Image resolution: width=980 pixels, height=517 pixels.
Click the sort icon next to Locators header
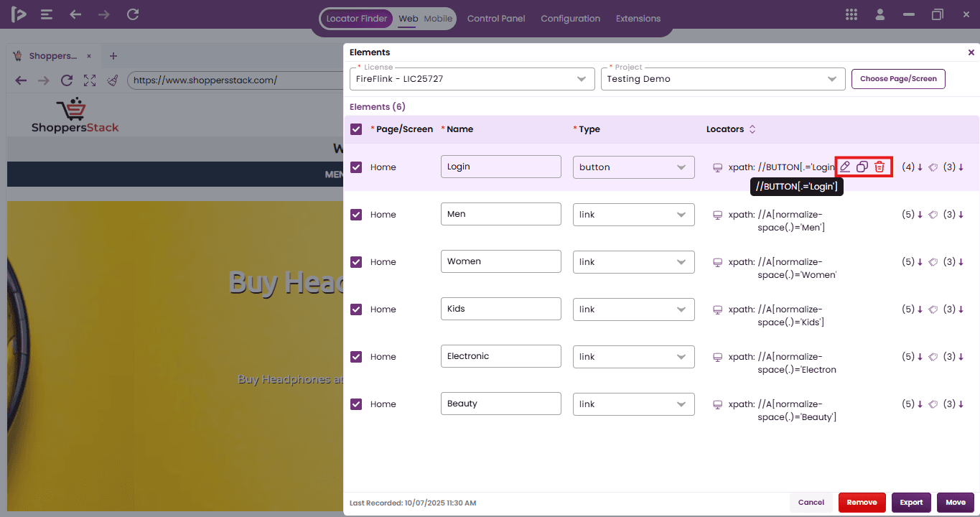[752, 129]
